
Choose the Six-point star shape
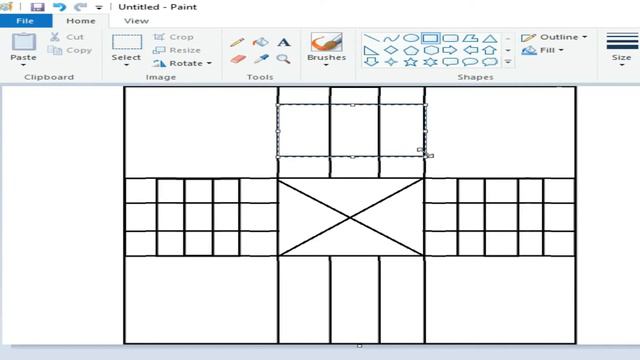(x=431, y=62)
